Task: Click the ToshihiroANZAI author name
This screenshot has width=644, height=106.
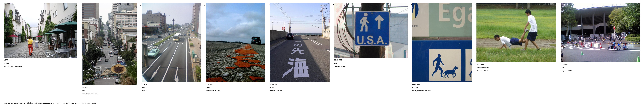Action: [483, 68]
